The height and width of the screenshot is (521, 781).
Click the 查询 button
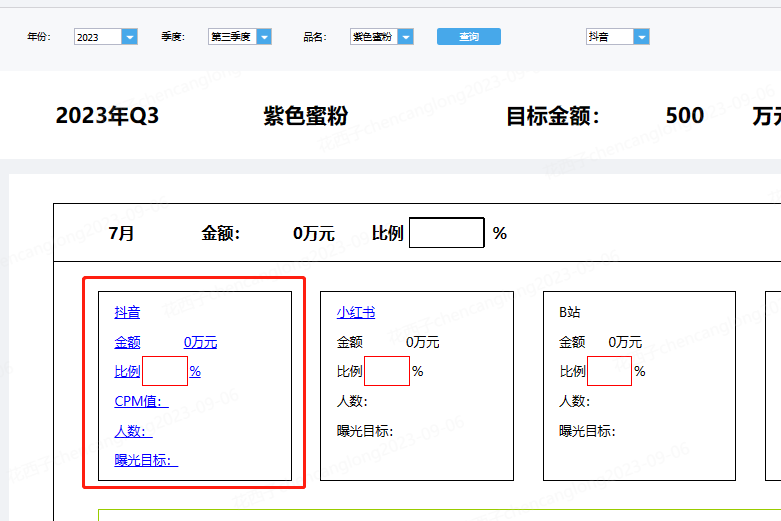[469, 37]
